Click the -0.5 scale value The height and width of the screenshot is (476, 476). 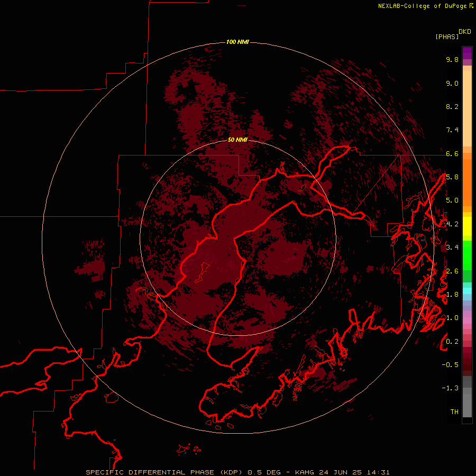450,365
